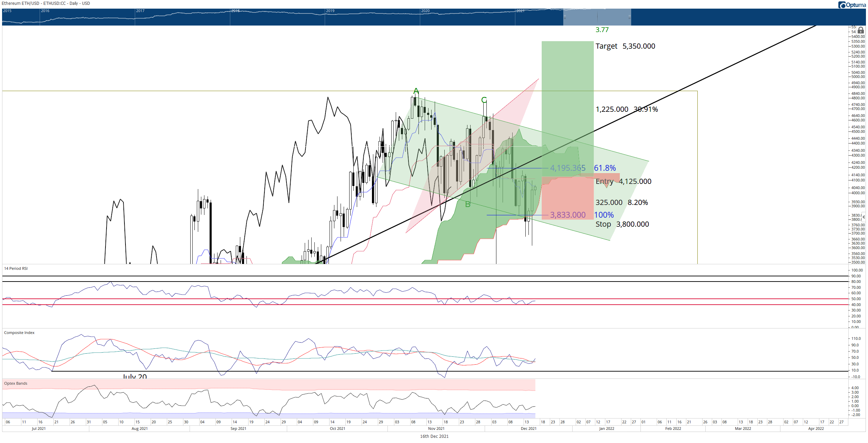Select the highlighted range in timeline navigator

[597, 17]
